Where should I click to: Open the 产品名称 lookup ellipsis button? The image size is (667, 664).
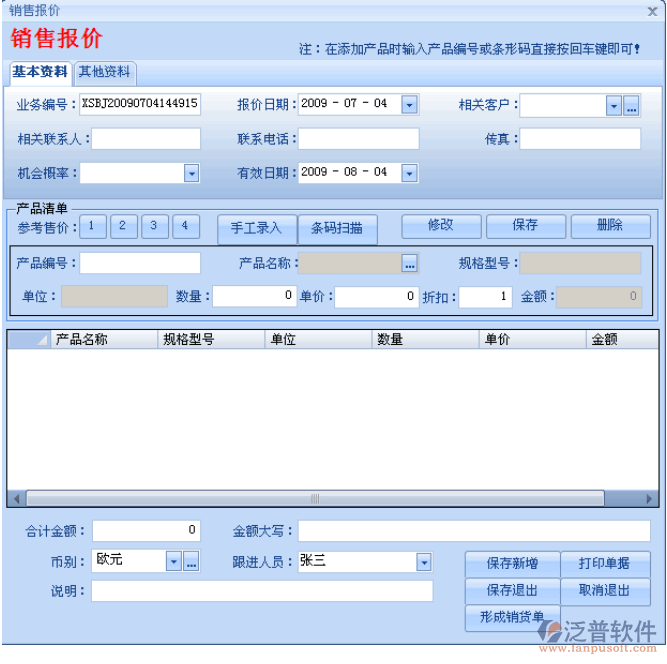410,263
